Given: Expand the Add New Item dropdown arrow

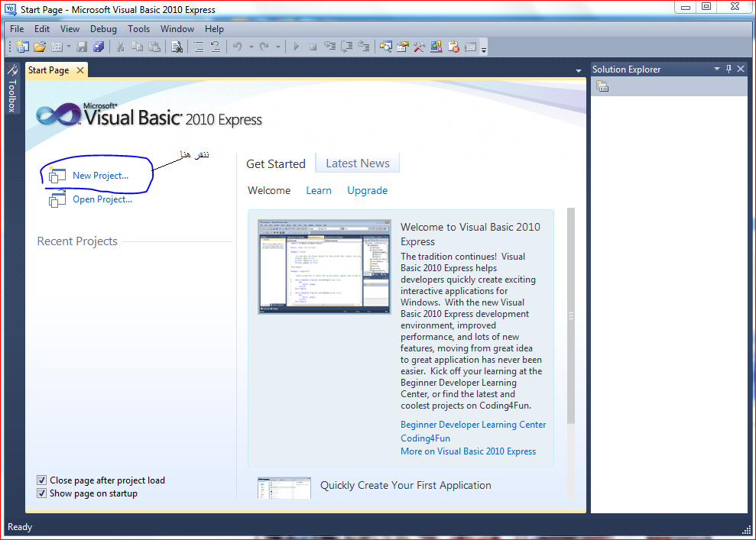Looking at the screenshot, I should point(69,47).
